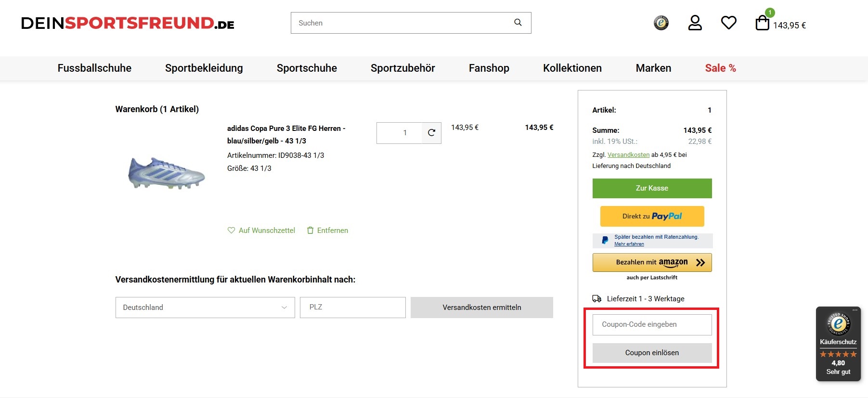Click the search magnifier icon
This screenshot has height=398, width=868.
[518, 23]
